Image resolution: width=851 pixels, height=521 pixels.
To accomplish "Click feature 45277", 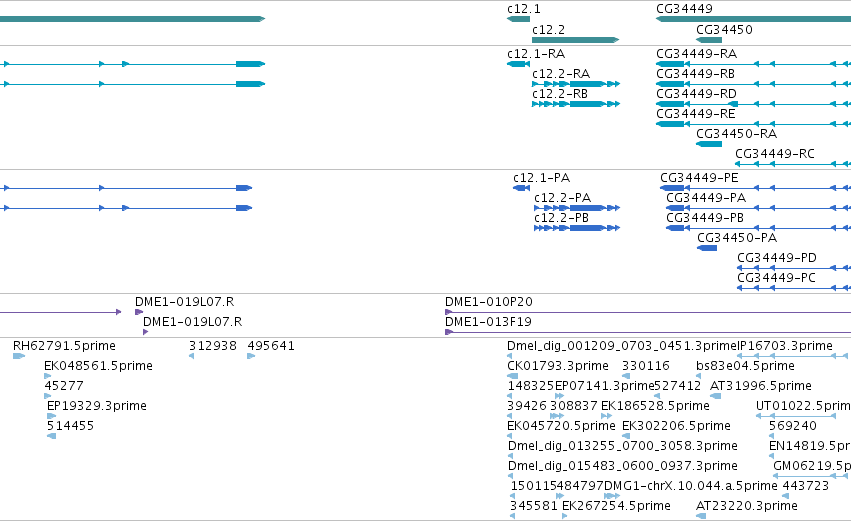I will (47, 396).
